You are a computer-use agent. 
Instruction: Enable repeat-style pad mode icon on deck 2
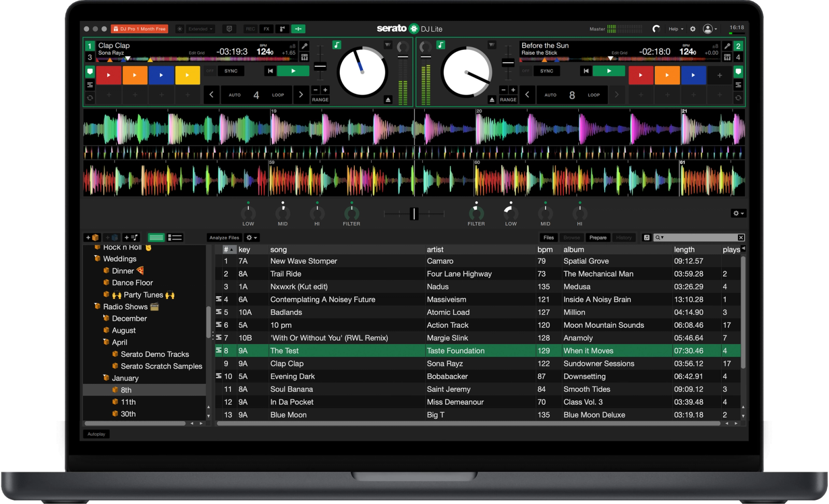click(738, 97)
